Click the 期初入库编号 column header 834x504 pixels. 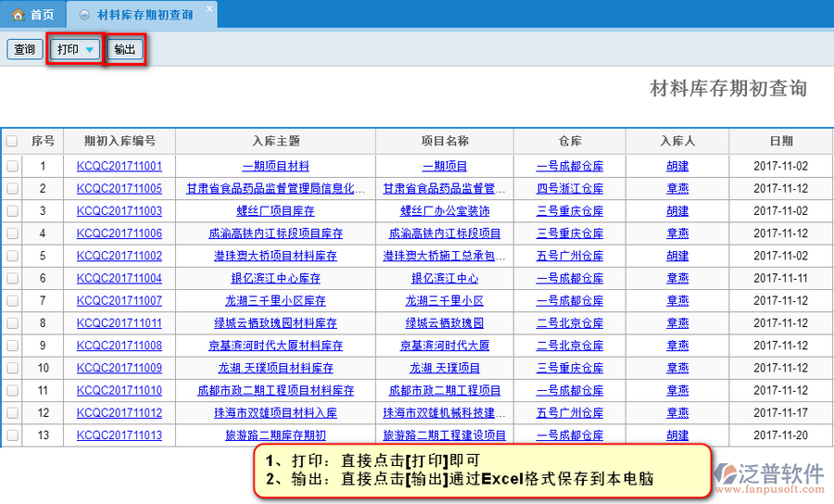pyautogui.click(x=120, y=142)
